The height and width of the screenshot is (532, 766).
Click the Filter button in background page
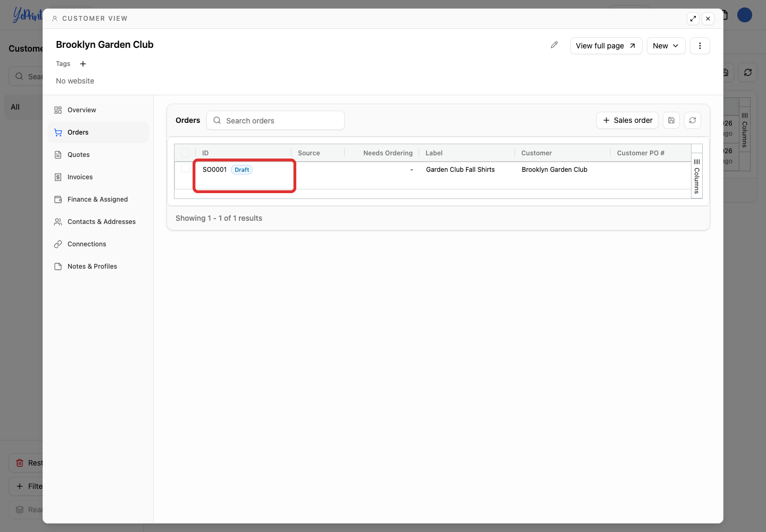[x=26, y=486]
